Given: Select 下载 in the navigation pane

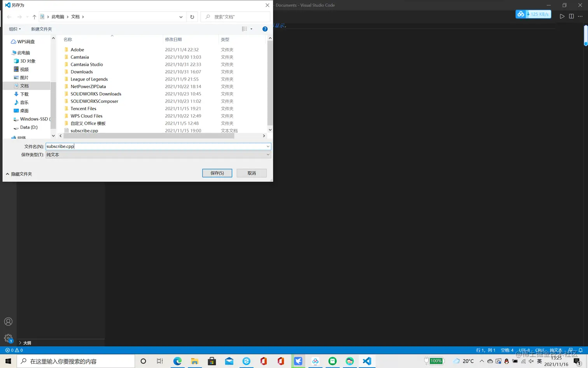Looking at the screenshot, I should 21,94.
